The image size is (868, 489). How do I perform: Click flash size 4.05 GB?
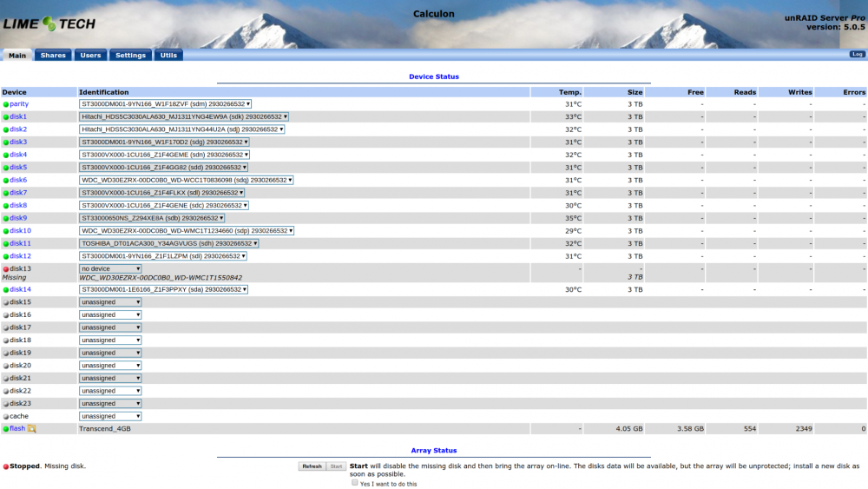628,429
